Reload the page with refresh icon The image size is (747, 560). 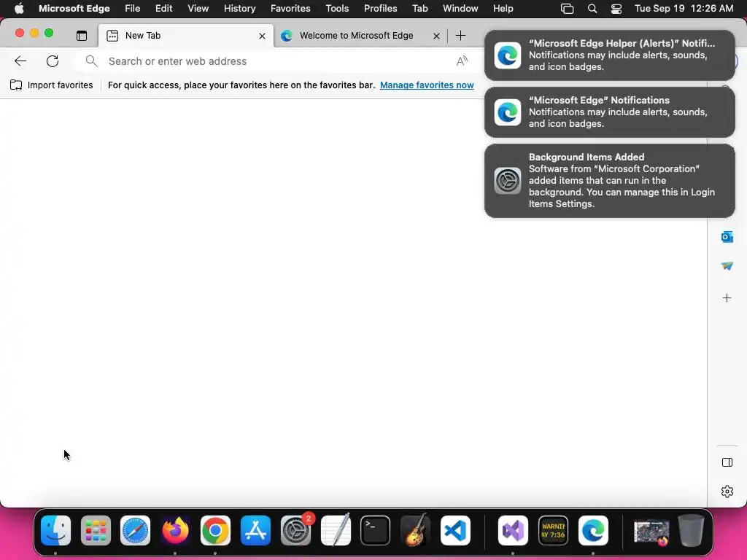point(53,61)
